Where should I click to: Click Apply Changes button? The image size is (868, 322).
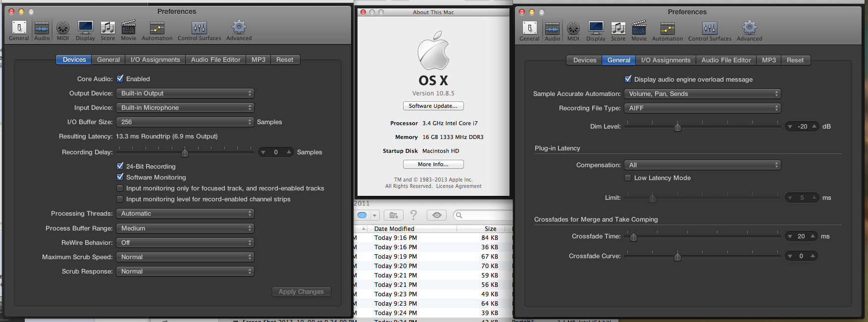pyautogui.click(x=301, y=291)
